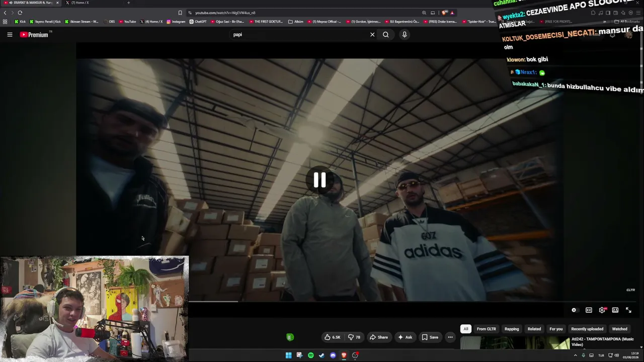Select the 'For you' chip
The width and height of the screenshot is (644, 362).
click(556, 329)
